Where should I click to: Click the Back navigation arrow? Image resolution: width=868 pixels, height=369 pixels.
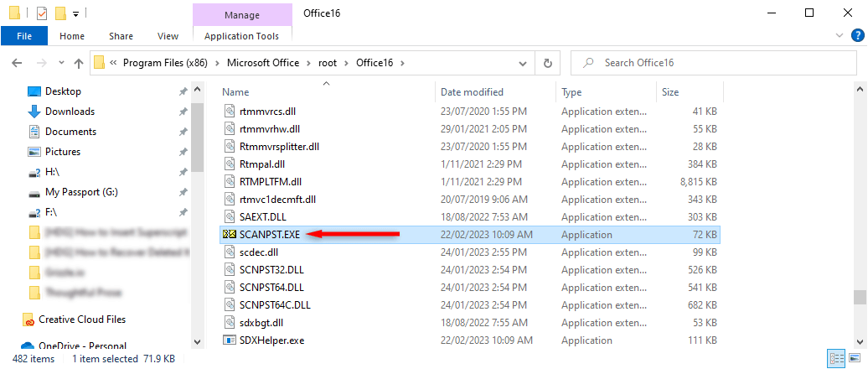16,63
